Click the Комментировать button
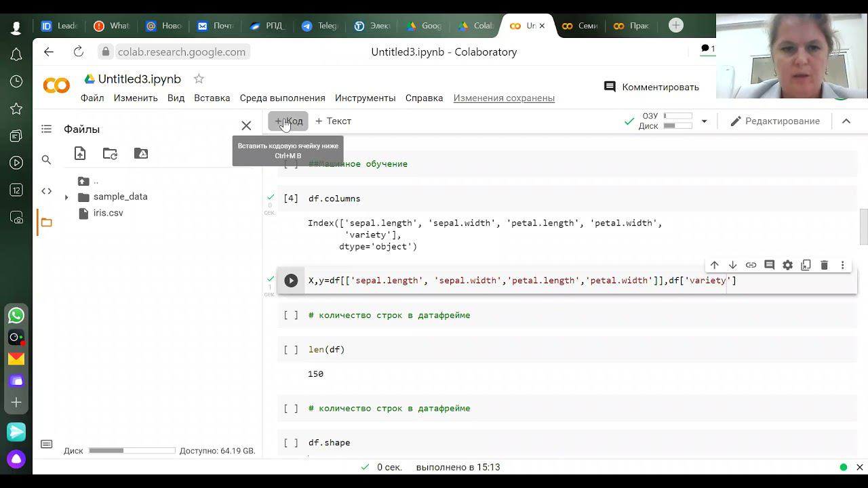The height and width of the screenshot is (488, 868). click(x=651, y=87)
